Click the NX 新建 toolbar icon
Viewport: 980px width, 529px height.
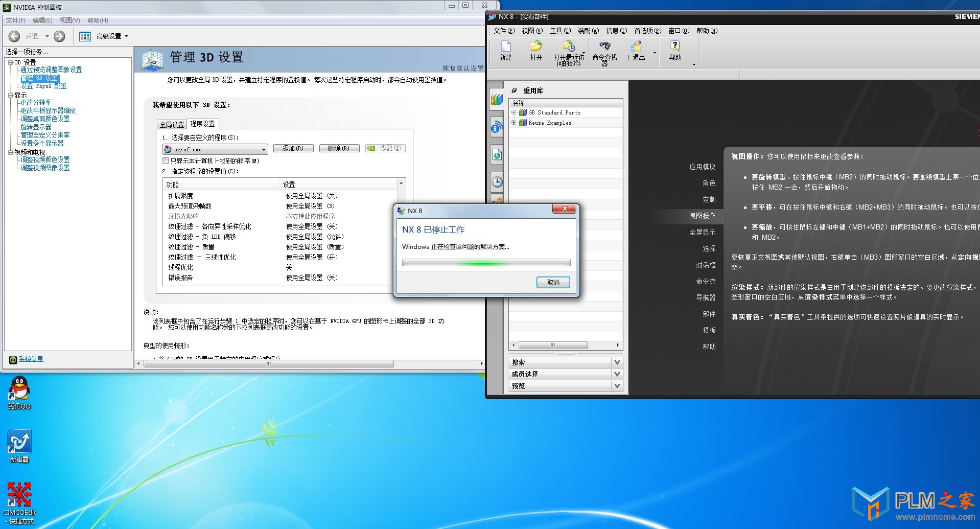[506, 51]
